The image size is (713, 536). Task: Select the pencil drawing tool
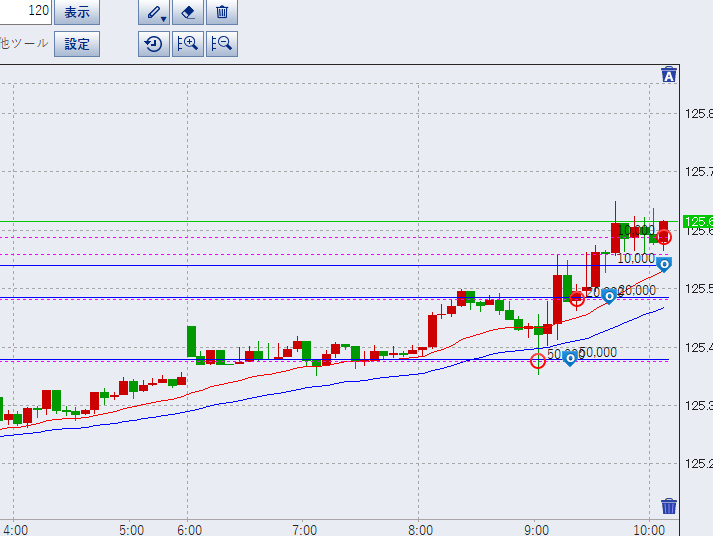151,13
